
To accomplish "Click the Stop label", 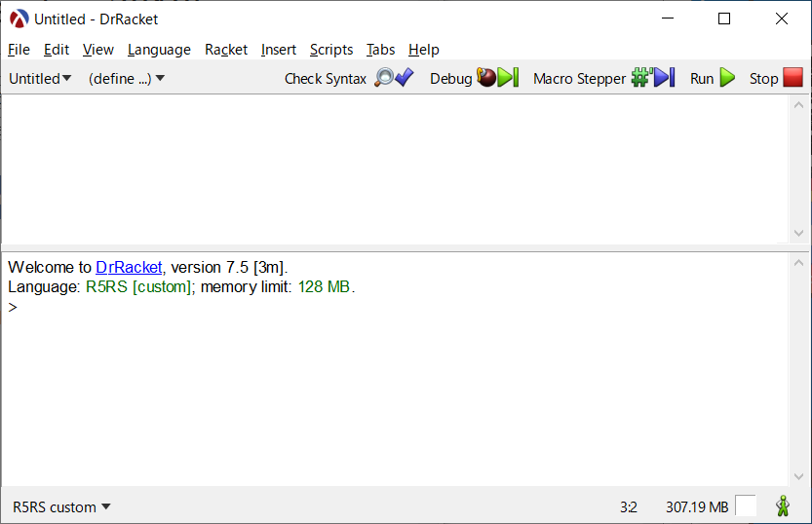I will click(764, 79).
